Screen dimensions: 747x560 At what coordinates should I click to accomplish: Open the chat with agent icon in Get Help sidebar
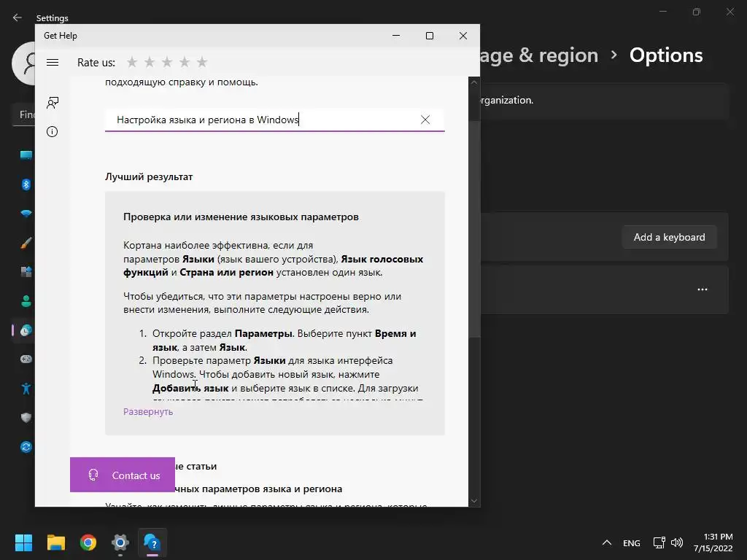pyautogui.click(x=53, y=102)
